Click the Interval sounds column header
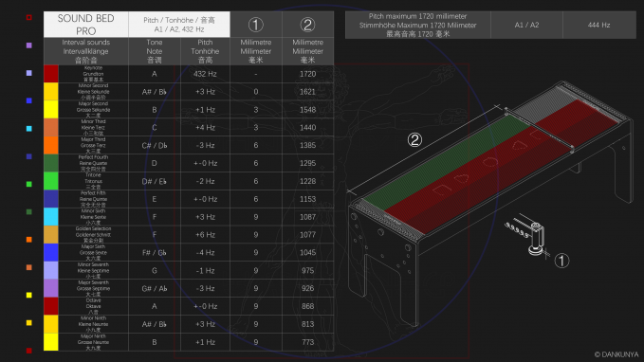This screenshot has width=644, height=362. [x=86, y=51]
